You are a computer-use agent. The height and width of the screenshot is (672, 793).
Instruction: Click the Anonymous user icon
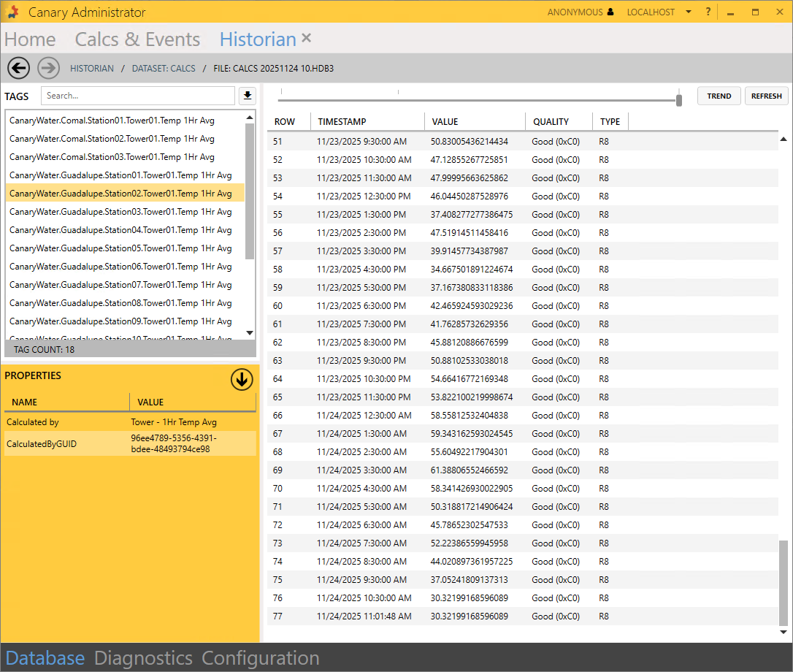(610, 12)
